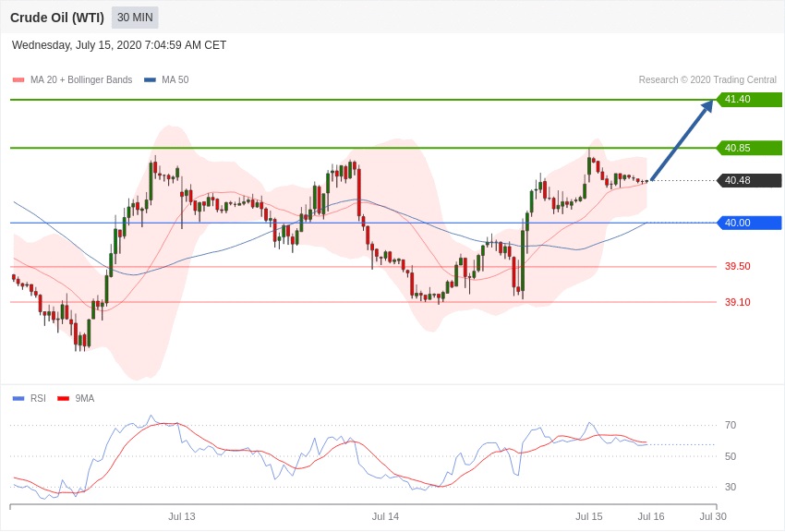Click the black 40.48 current price tag
The image size is (785, 532).
coord(749,181)
